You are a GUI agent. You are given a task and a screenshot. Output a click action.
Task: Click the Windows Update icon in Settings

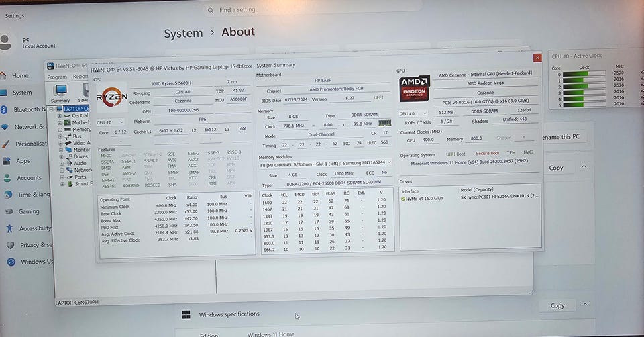tap(11, 262)
